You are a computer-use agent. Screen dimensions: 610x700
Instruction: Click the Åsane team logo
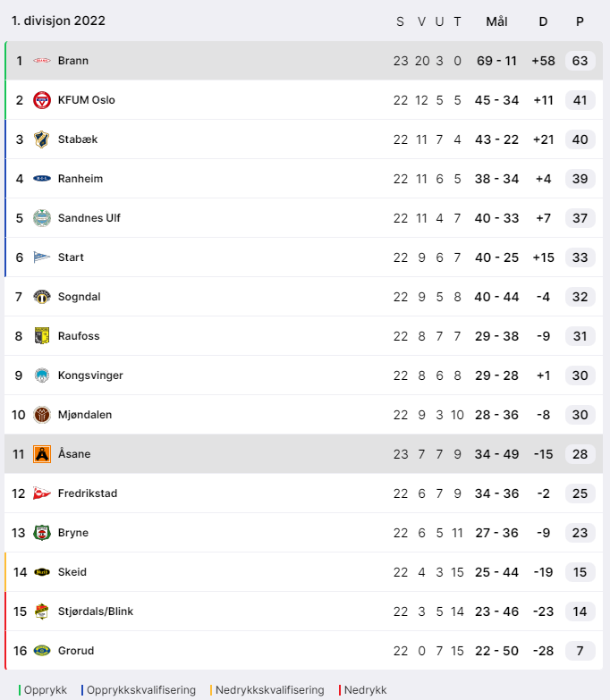42,454
